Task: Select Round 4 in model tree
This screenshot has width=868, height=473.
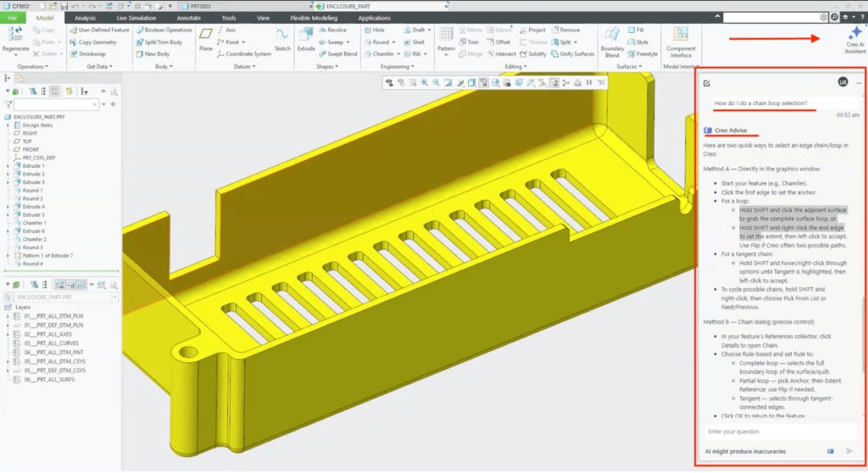Action: pyautogui.click(x=33, y=264)
